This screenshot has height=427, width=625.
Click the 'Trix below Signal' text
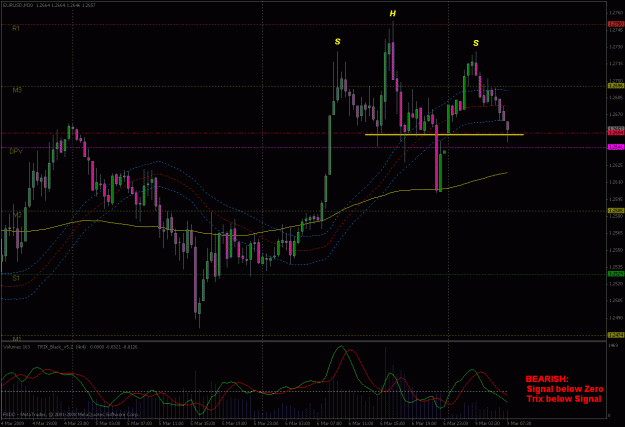[x=564, y=399]
